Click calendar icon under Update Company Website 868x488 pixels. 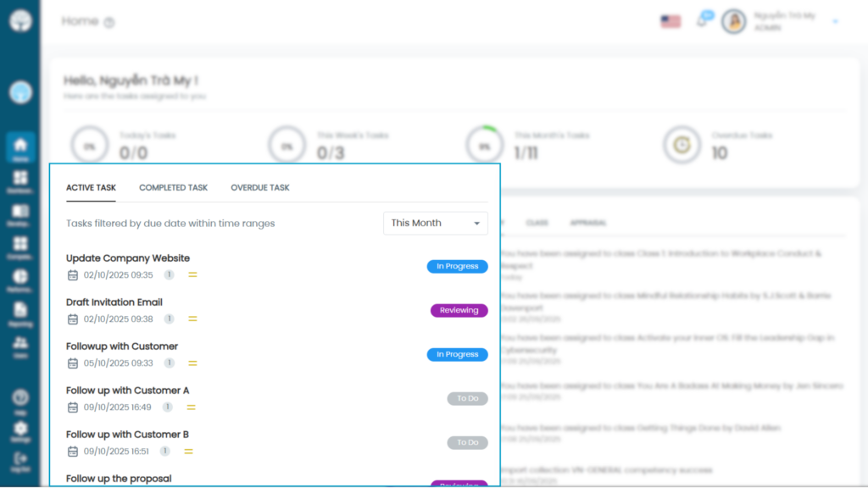[x=73, y=275]
